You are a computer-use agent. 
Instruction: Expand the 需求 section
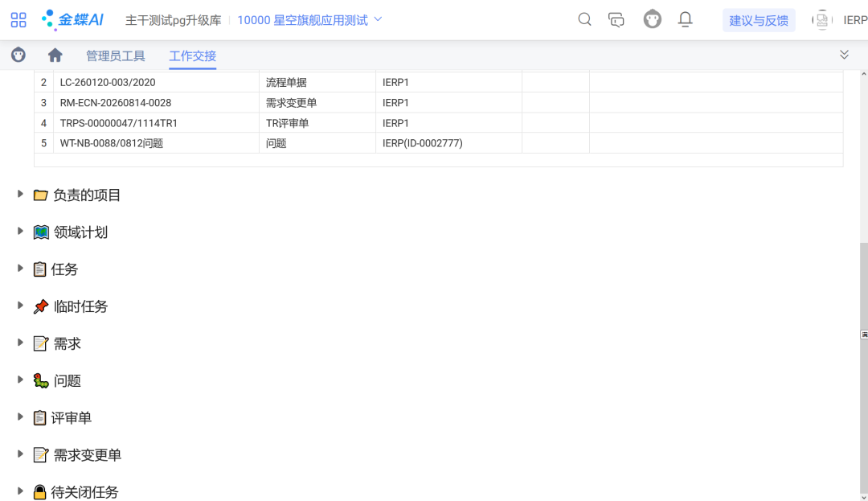(x=20, y=343)
